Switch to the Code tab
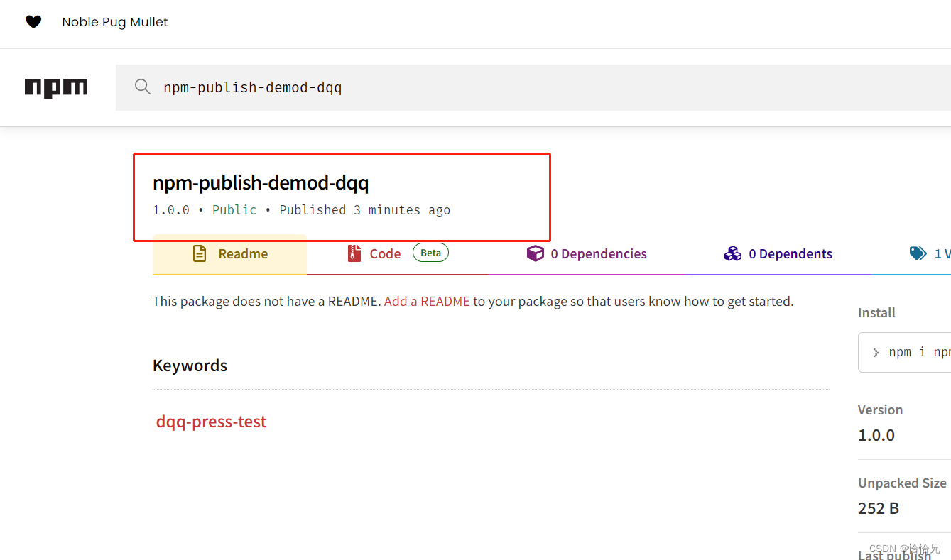The height and width of the screenshot is (560, 951). point(398,254)
